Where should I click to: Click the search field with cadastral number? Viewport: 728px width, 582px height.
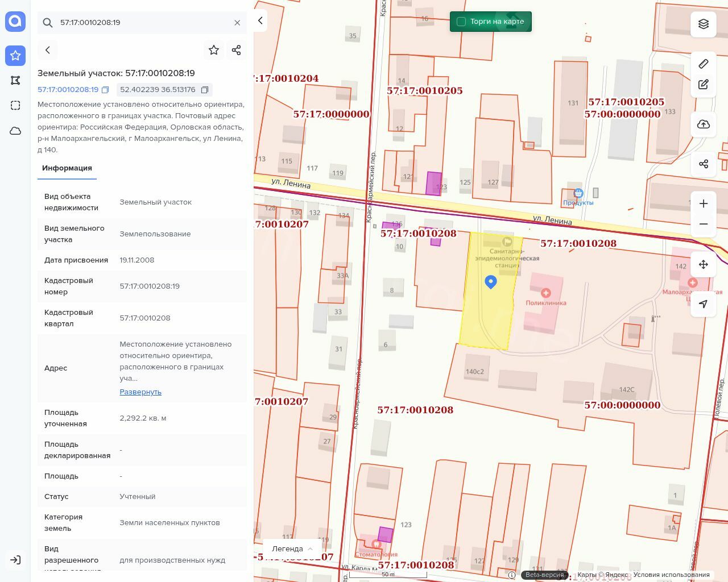(x=142, y=23)
